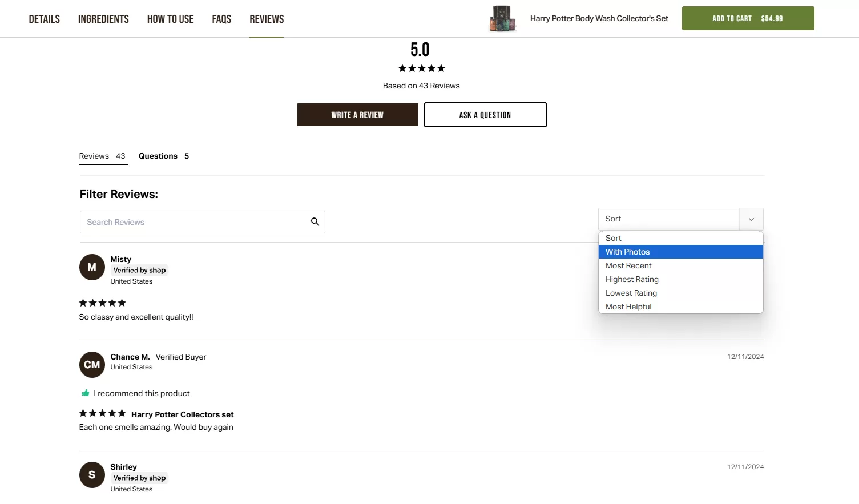The height and width of the screenshot is (504, 859).
Task: Click Misty's five-star review rating
Action: (x=102, y=303)
